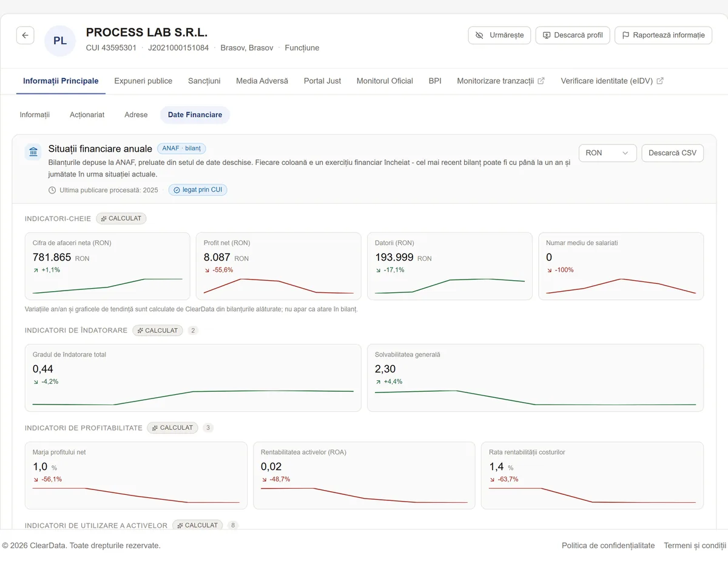Select the Informații Principale tab

(x=61, y=81)
